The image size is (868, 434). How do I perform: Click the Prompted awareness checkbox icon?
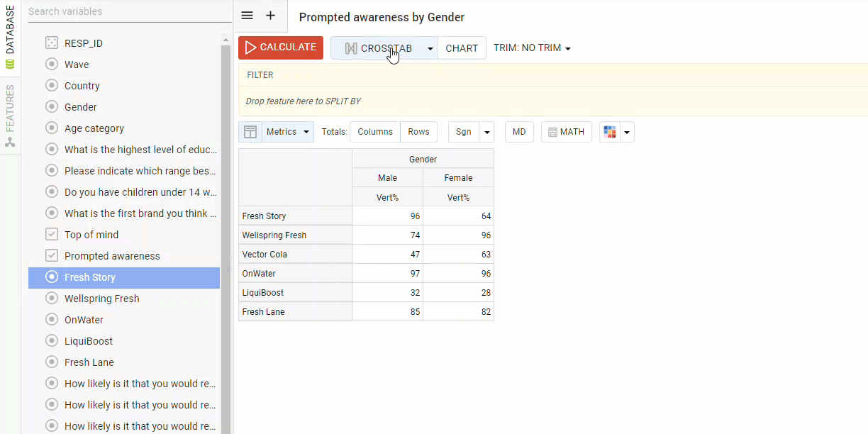click(x=52, y=256)
